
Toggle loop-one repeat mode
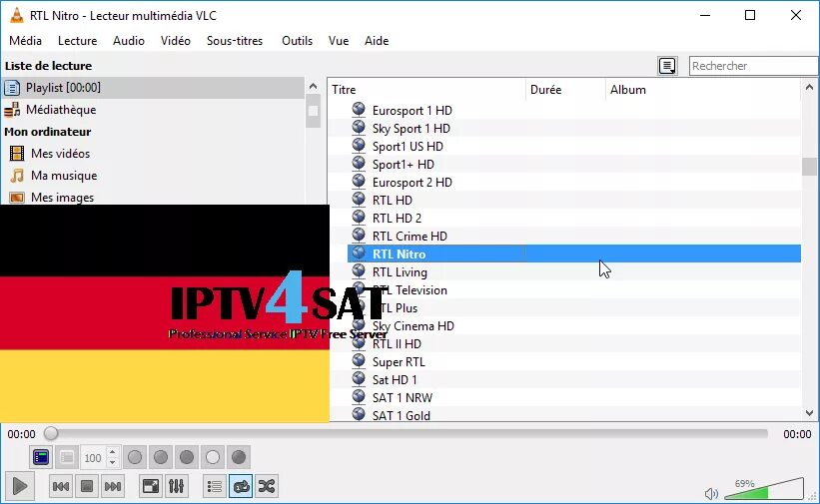241,486
